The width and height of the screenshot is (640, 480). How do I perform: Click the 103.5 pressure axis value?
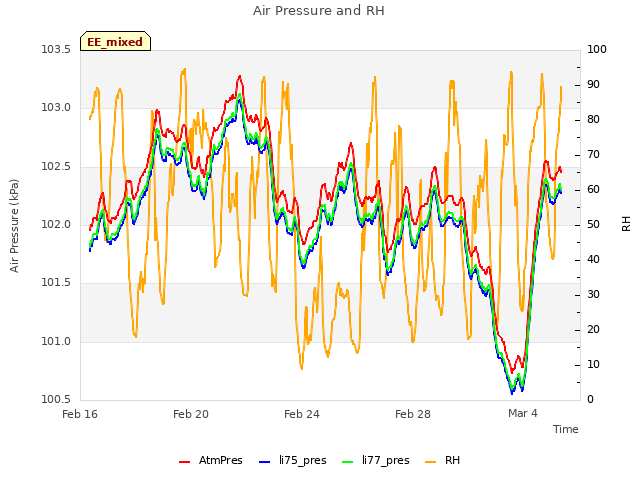pos(56,50)
